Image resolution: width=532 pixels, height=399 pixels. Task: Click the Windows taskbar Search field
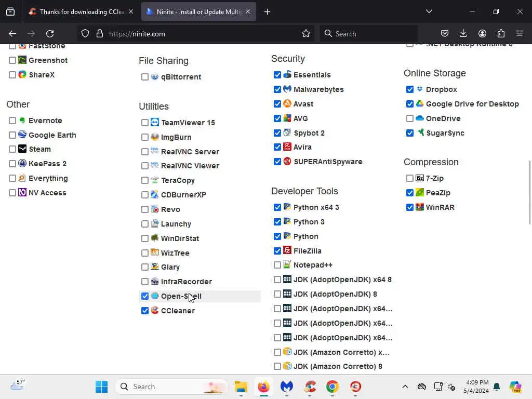[x=171, y=387]
